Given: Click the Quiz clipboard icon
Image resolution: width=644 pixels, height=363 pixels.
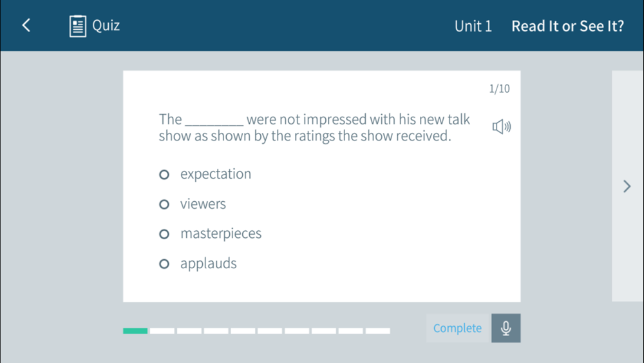Looking at the screenshot, I should coord(78,26).
